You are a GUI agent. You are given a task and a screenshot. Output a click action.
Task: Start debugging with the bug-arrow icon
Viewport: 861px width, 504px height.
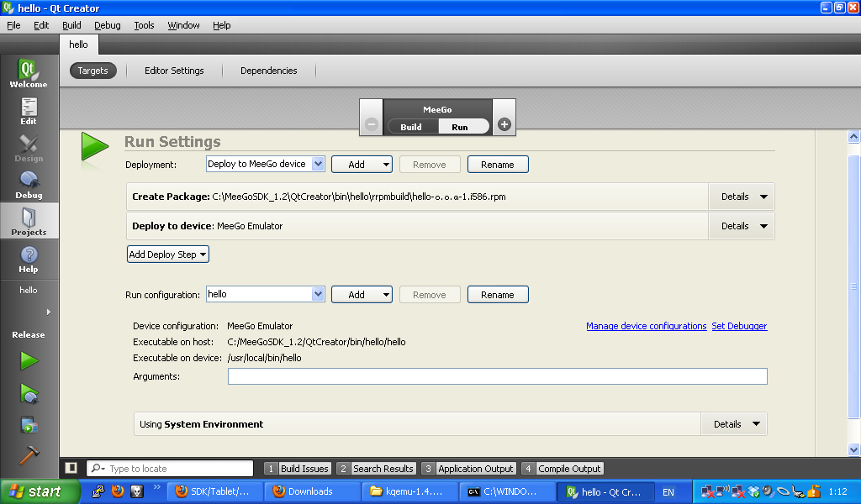pos(29,394)
